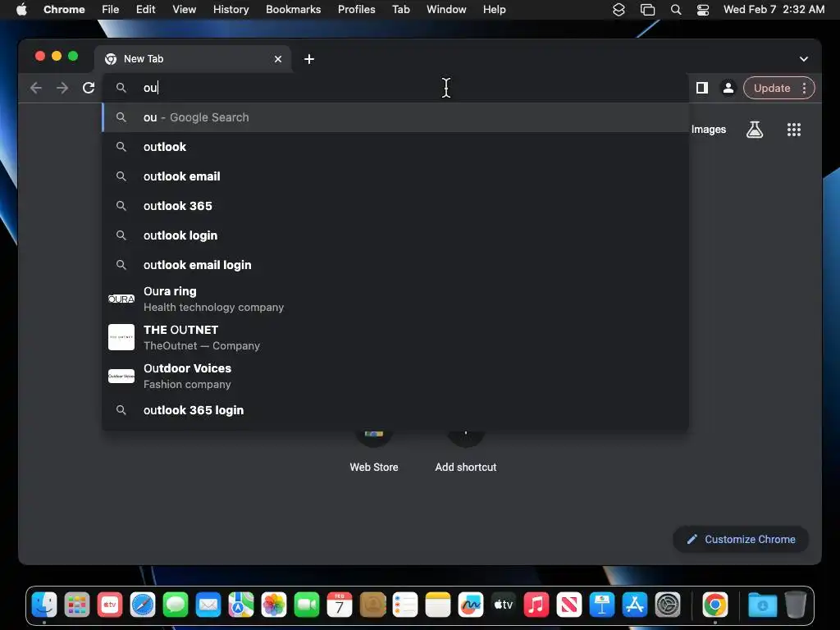Open the Bookmarks menu
840x630 pixels.
293,10
